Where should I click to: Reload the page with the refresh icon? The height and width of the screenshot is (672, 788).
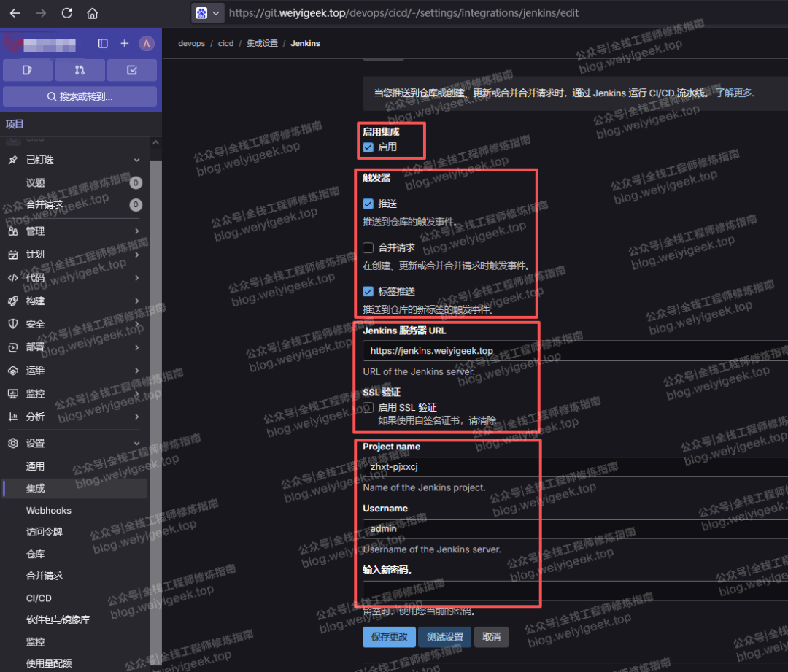67,13
